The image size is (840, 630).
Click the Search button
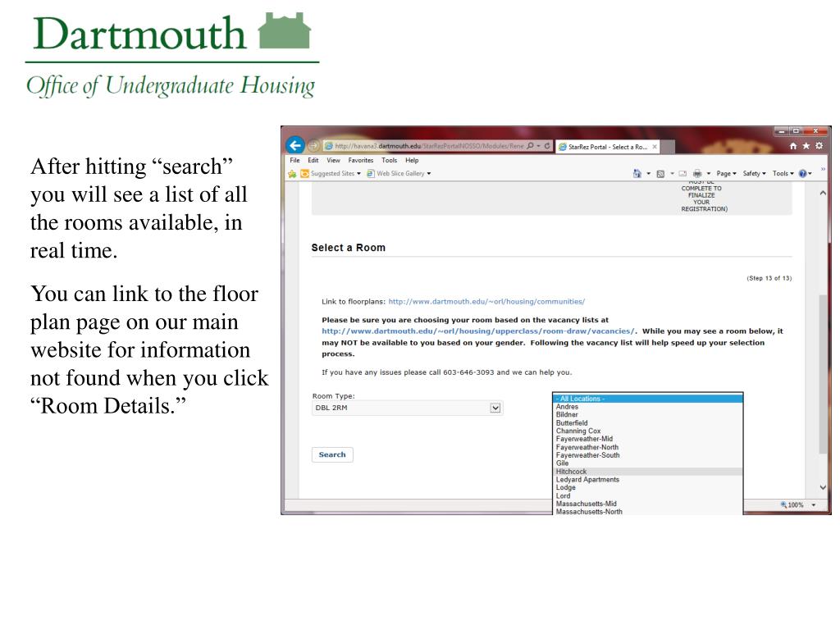point(332,454)
